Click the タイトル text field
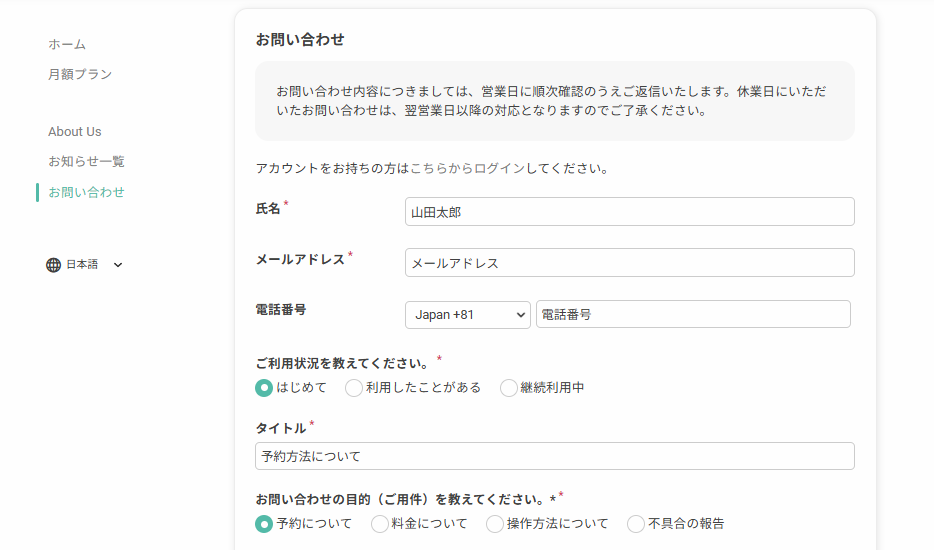 click(x=554, y=456)
